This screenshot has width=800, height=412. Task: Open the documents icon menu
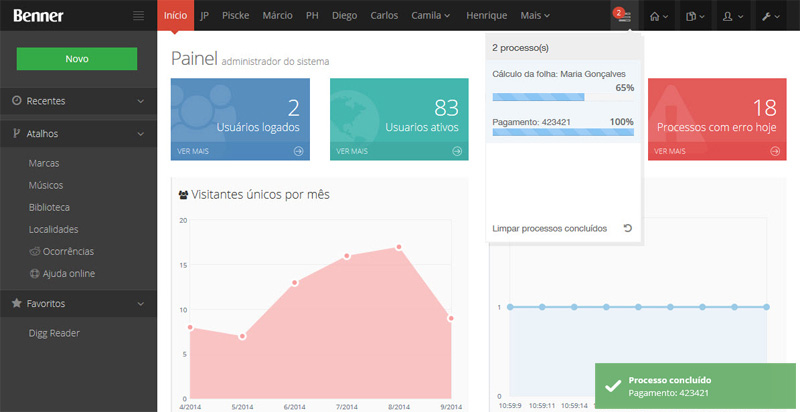696,16
